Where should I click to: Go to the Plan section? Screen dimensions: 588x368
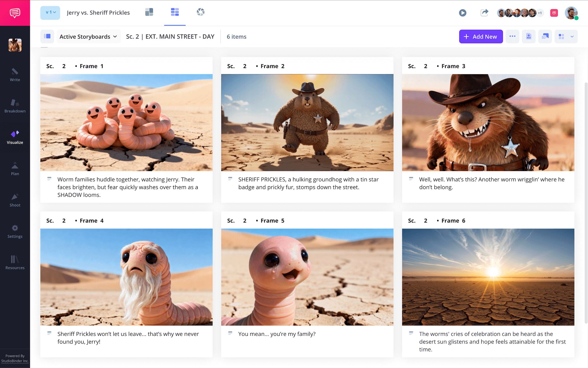click(x=15, y=169)
